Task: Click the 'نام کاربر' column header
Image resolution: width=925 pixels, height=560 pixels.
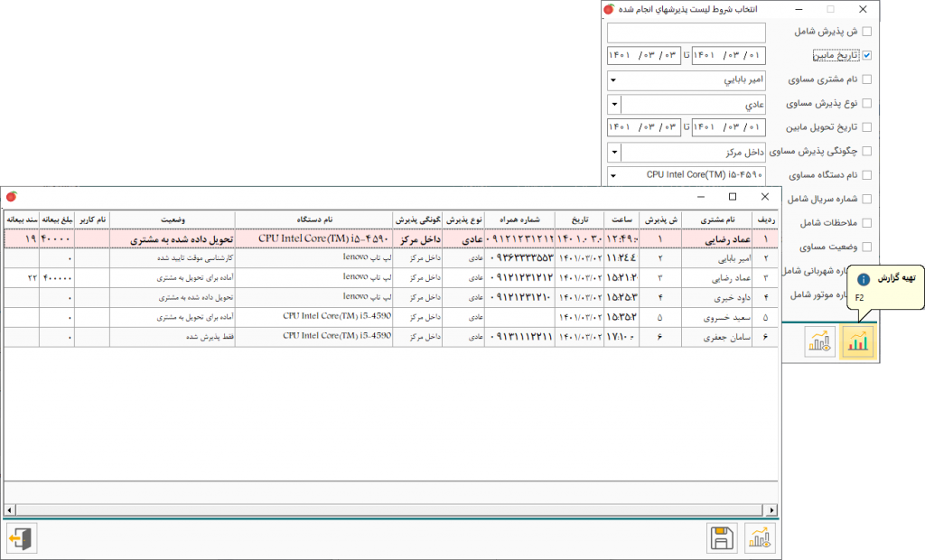Action: coord(93,219)
